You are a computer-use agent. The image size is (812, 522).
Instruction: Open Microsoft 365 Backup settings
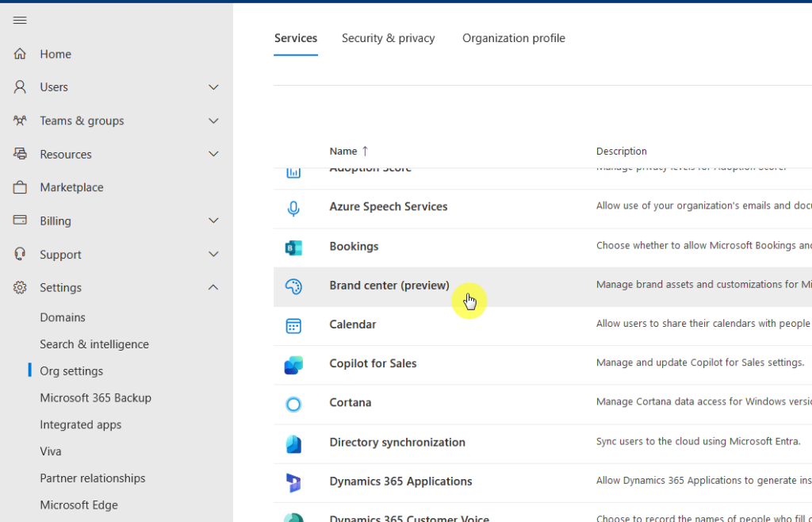coord(96,397)
